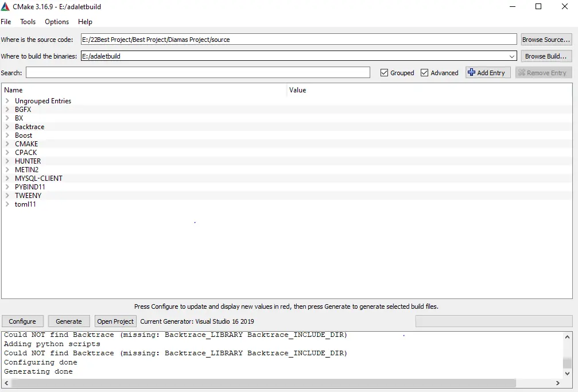
Task: Expand the PYBIND11 group arrow
Action: [x=7, y=187]
